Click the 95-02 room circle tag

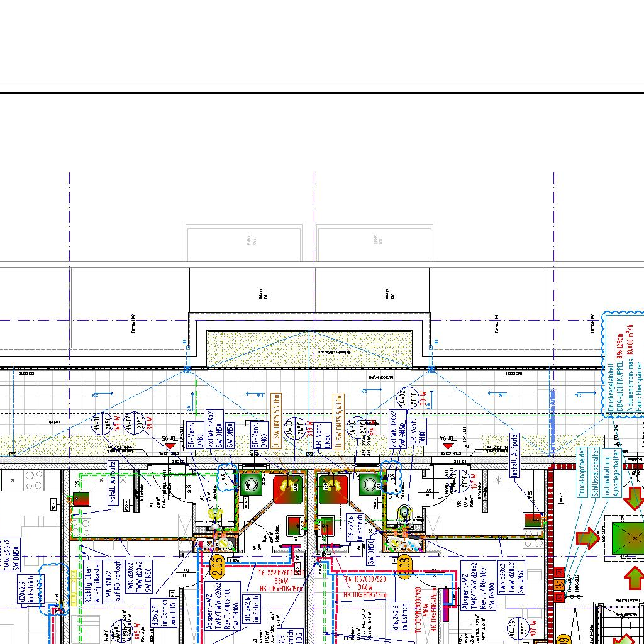pos(134,424)
